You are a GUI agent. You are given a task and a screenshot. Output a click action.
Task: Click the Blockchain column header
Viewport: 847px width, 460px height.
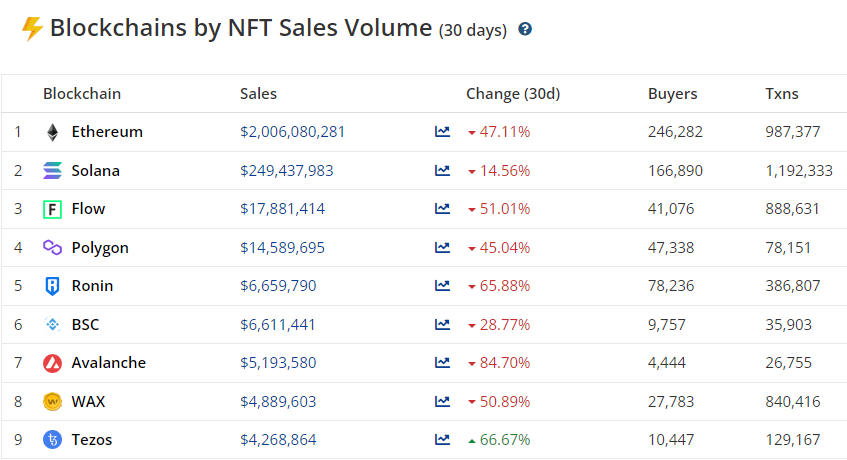[x=82, y=94]
